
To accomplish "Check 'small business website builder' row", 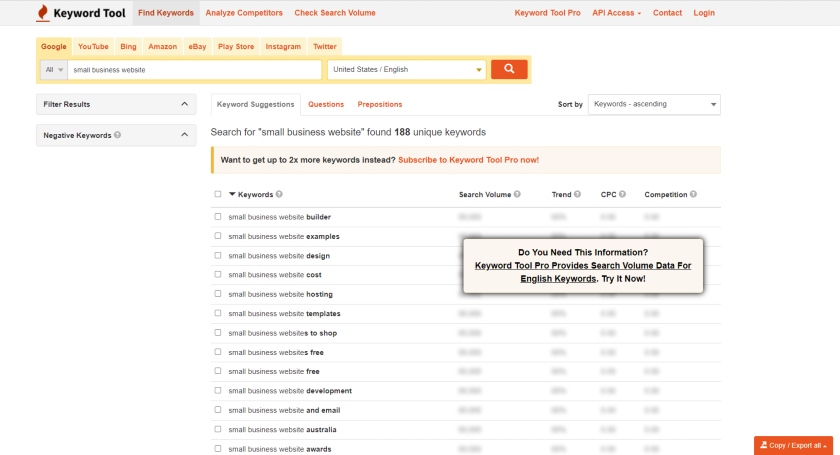I will [218, 217].
